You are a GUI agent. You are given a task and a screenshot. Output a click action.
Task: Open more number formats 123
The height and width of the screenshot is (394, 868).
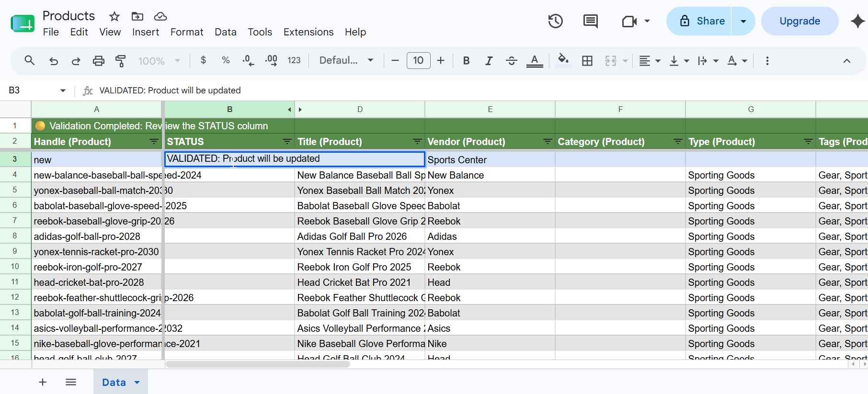294,60
